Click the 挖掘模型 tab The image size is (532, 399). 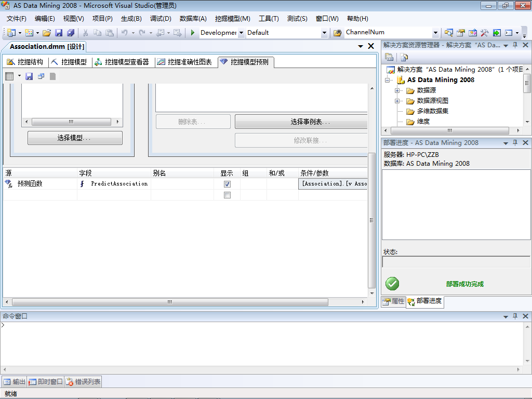coord(70,62)
